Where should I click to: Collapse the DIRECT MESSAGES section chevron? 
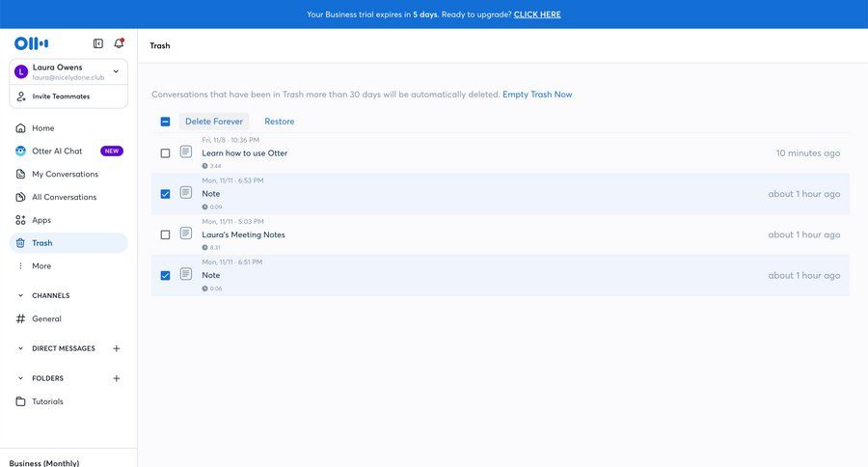[20, 348]
